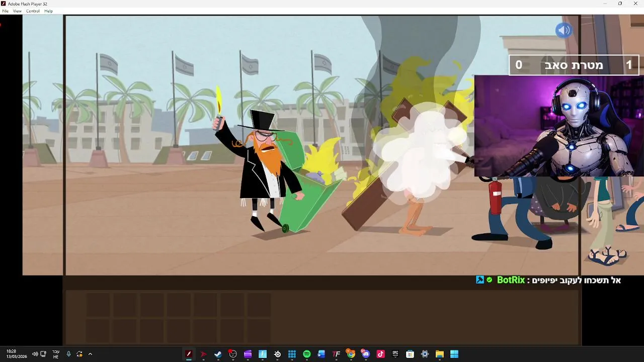The height and width of the screenshot is (362, 644).
Task: Open the round dial app with red badge
Action: click(x=233, y=354)
